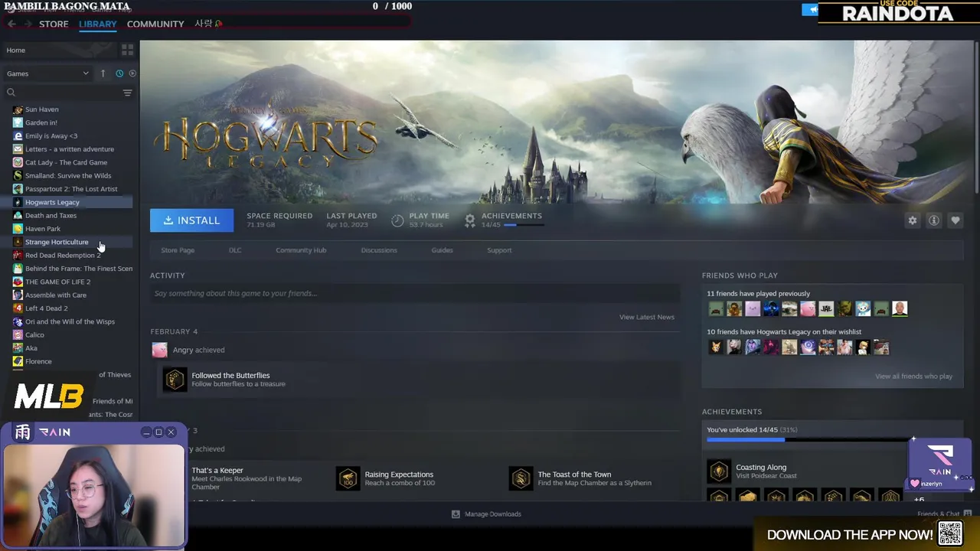This screenshot has height=551, width=980.
Task: Open the DLC link
Action: click(x=235, y=250)
